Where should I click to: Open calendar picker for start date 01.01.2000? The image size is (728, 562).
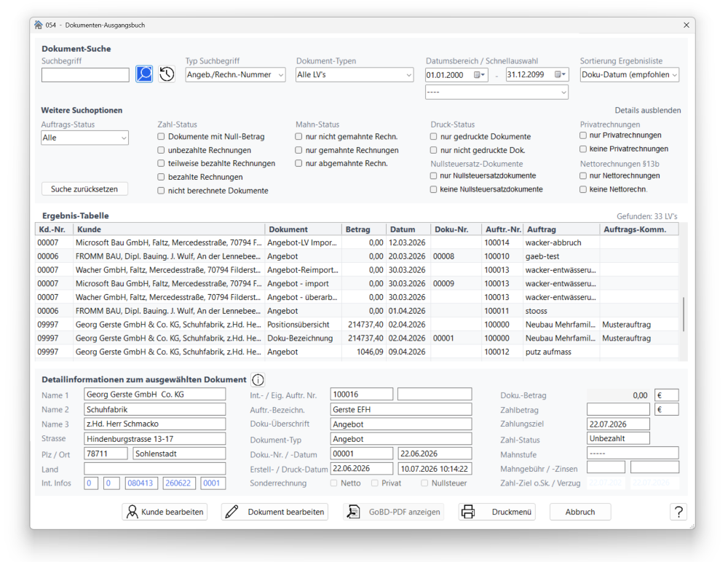click(479, 75)
